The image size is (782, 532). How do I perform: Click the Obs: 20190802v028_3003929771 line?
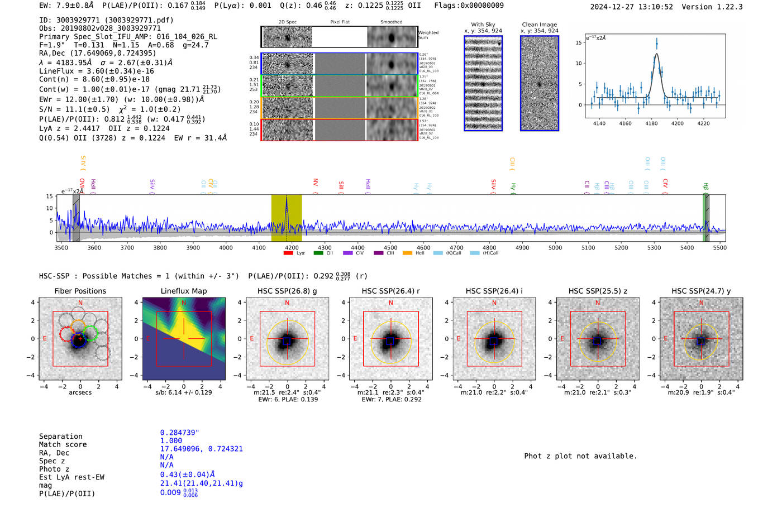(100, 28)
